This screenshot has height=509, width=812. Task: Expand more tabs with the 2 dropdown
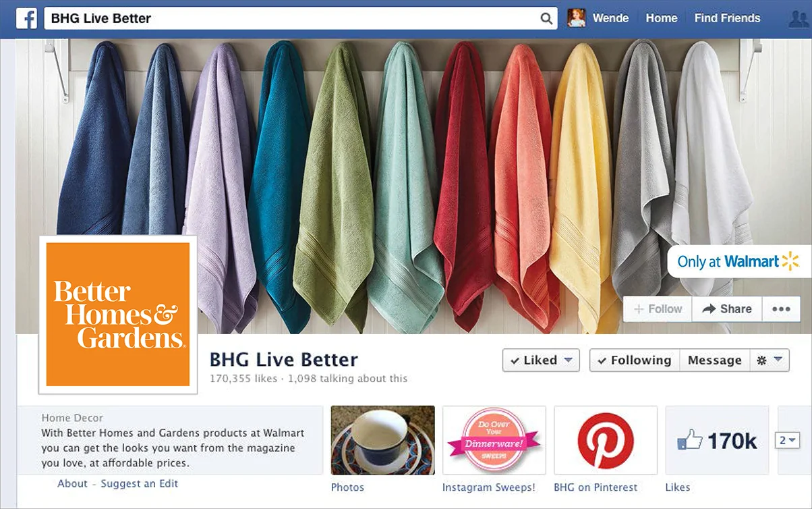(x=788, y=441)
